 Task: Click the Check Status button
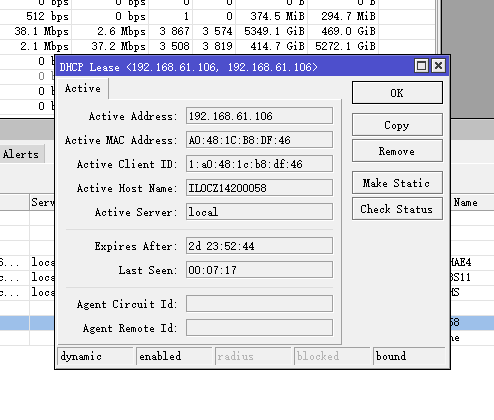(x=397, y=209)
